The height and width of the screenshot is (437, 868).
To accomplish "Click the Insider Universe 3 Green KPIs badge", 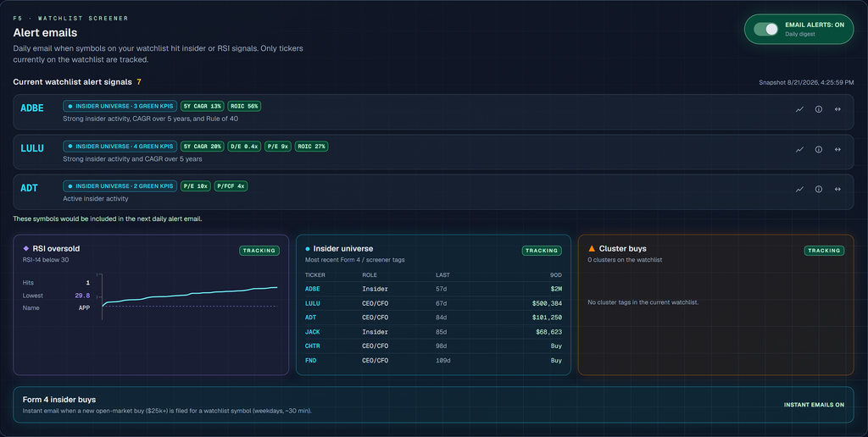I will (120, 106).
